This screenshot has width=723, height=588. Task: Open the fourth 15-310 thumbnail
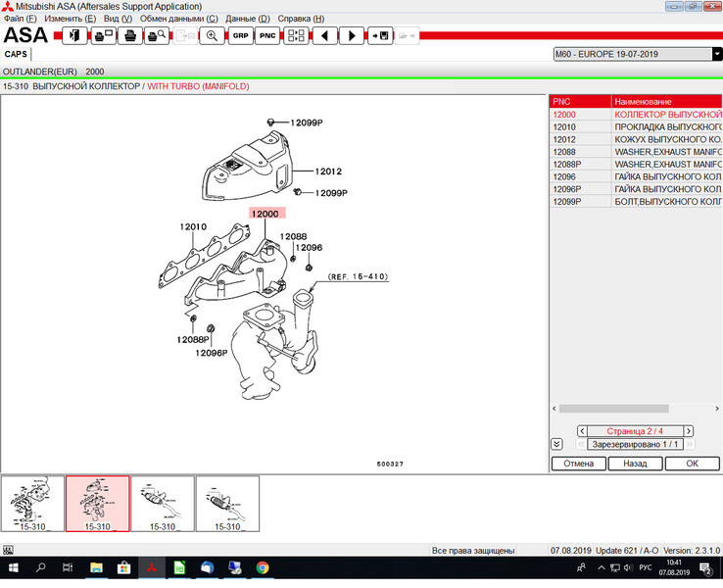pyautogui.click(x=228, y=504)
